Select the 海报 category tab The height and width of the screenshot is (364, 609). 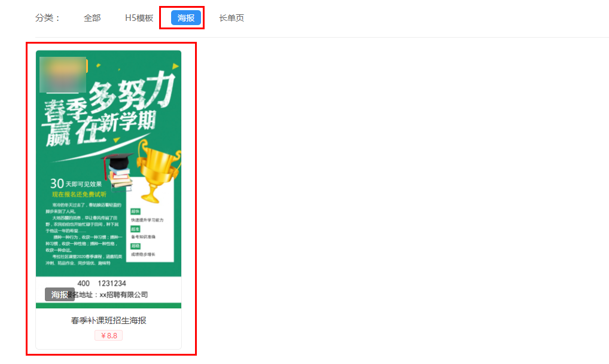[186, 18]
